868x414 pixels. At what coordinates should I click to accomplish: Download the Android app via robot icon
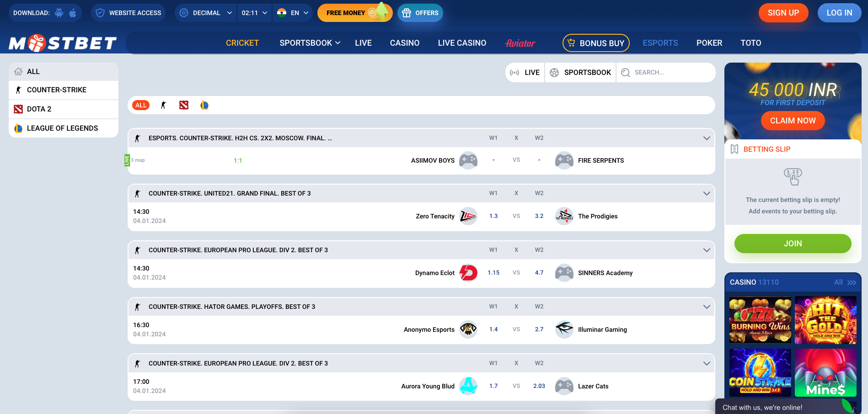click(x=59, y=13)
